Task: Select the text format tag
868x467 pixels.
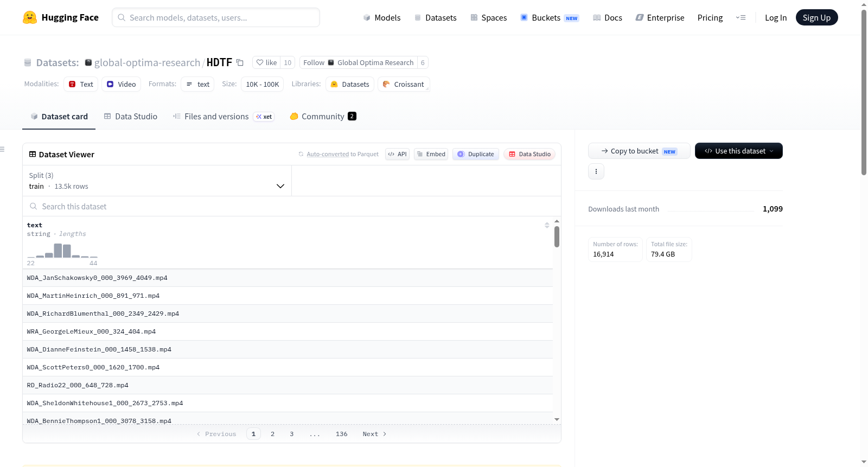Action: pos(198,84)
